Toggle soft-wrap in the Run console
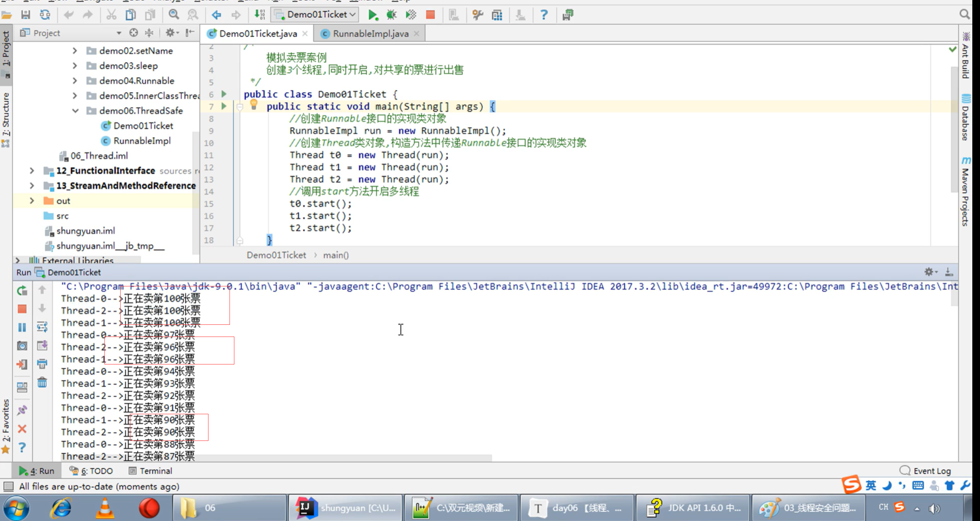The width and height of the screenshot is (980, 521). [x=42, y=327]
